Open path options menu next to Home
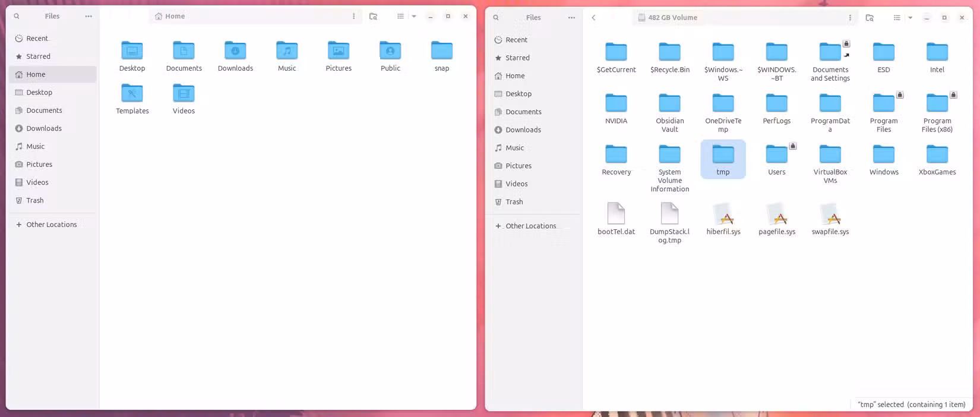 pos(354,17)
